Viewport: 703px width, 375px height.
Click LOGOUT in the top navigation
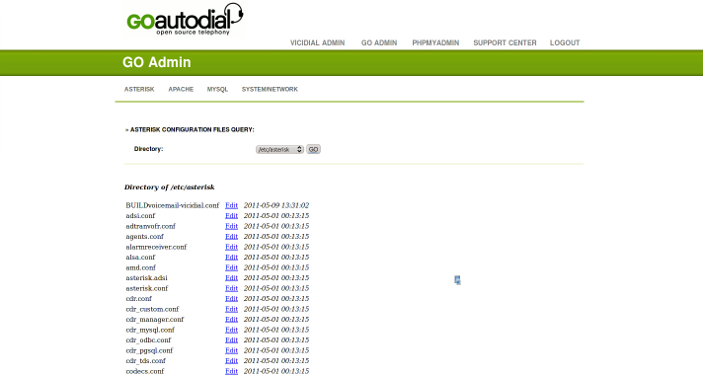click(x=565, y=43)
